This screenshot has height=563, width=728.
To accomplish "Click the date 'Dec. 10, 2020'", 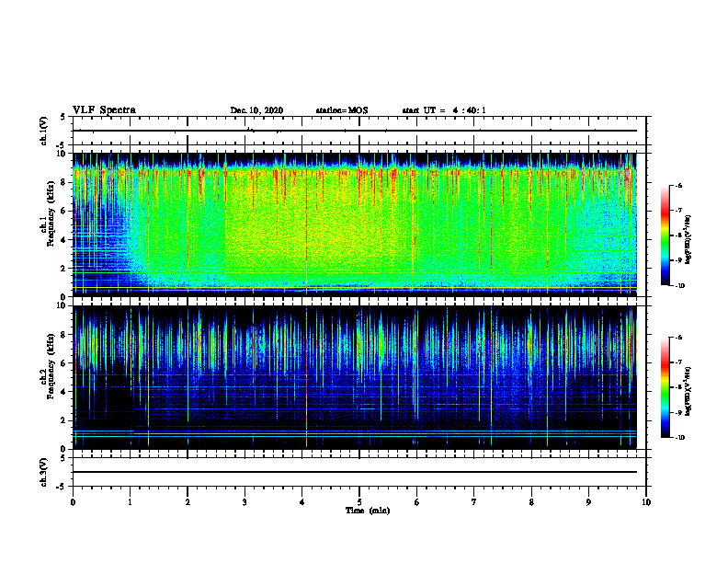I will click(256, 110).
